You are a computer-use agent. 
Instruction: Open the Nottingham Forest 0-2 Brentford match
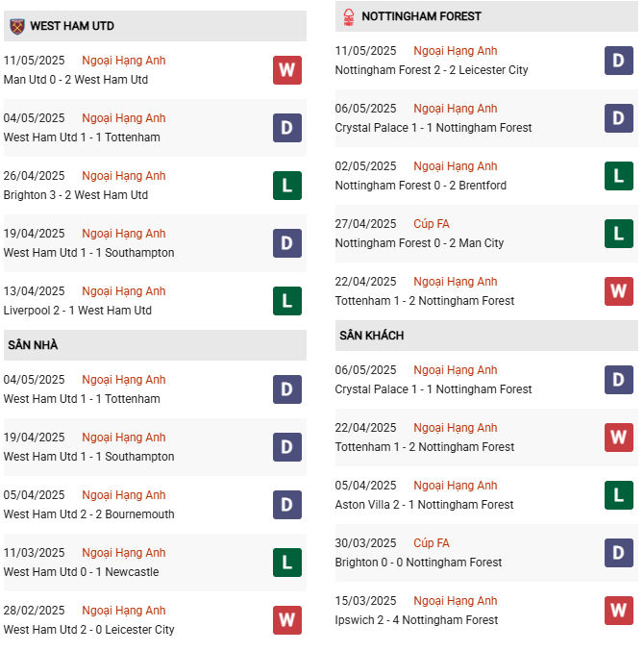point(421,186)
